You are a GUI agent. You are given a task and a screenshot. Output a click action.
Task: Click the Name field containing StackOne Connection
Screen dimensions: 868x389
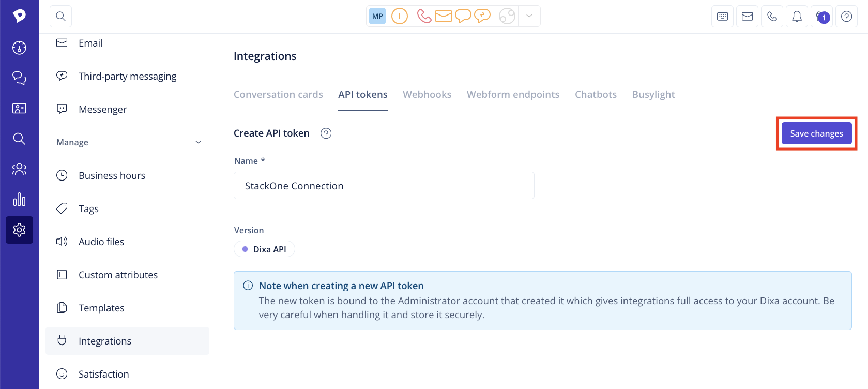click(384, 186)
